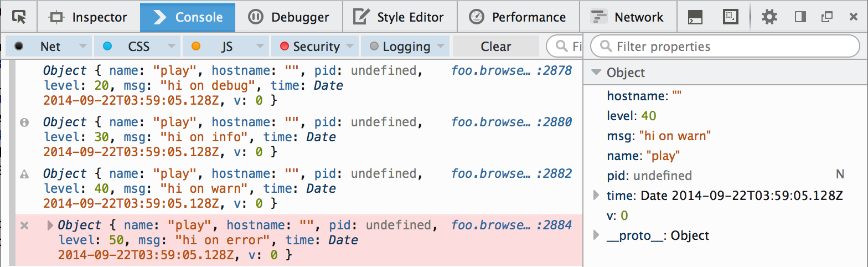Click the warning icon beside warn log
Image resolution: width=868 pixels, height=267 pixels.
point(24,174)
